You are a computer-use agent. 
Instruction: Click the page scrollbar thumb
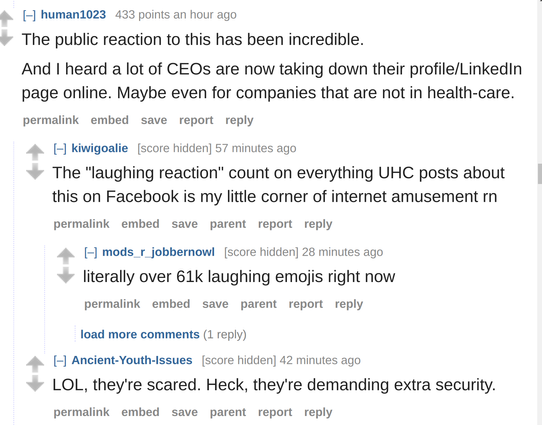[x=540, y=174]
